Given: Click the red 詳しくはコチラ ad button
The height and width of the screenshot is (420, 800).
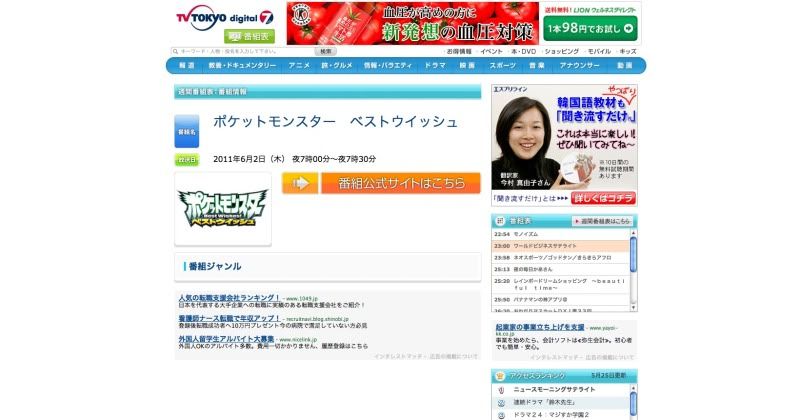Looking at the screenshot, I should pyautogui.click(x=603, y=198).
